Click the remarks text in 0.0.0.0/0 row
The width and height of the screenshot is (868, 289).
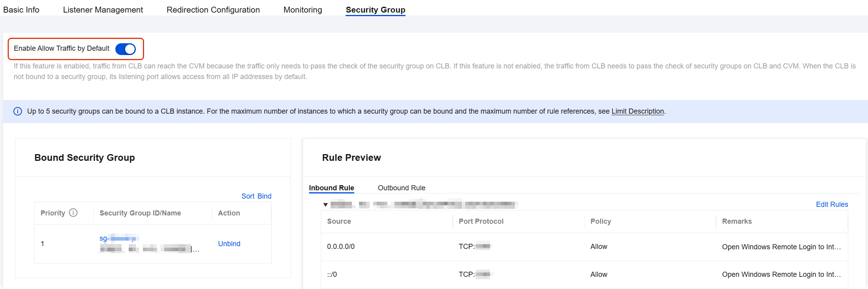pyautogui.click(x=781, y=247)
